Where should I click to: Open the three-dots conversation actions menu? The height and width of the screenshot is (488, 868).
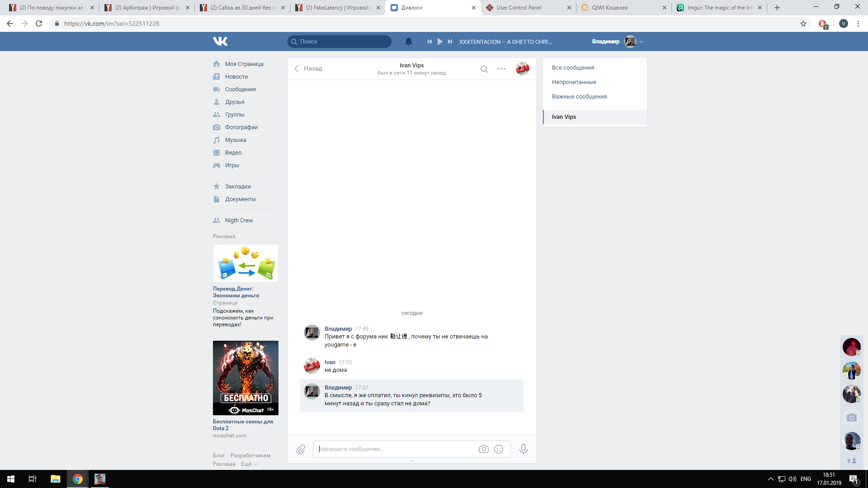tap(501, 69)
